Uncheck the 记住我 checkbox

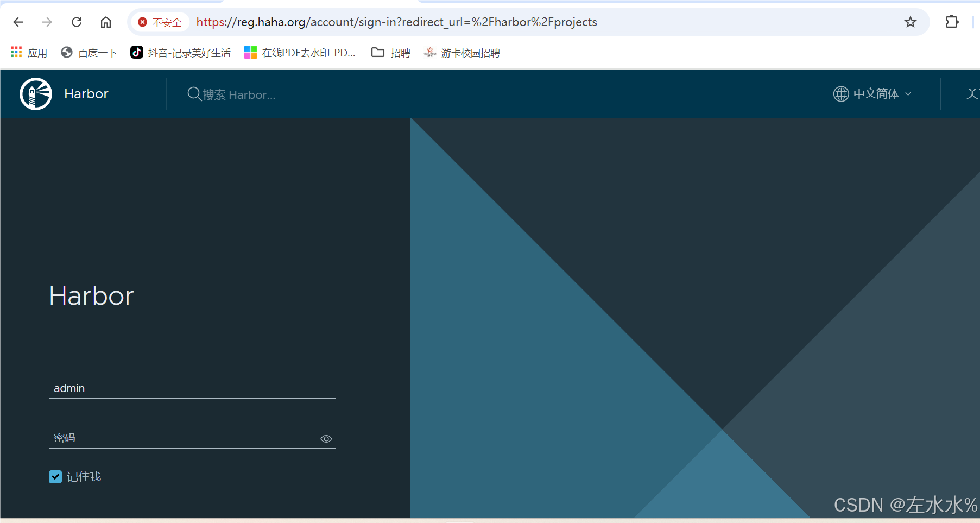tap(55, 477)
